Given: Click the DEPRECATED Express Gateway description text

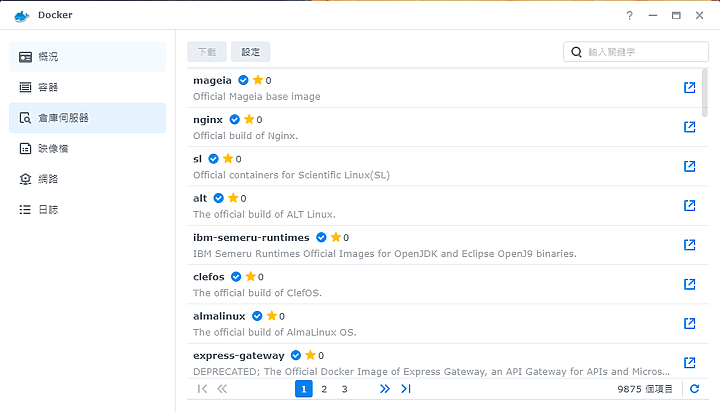Looking at the screenshot, I should click(x=431, y=372).
